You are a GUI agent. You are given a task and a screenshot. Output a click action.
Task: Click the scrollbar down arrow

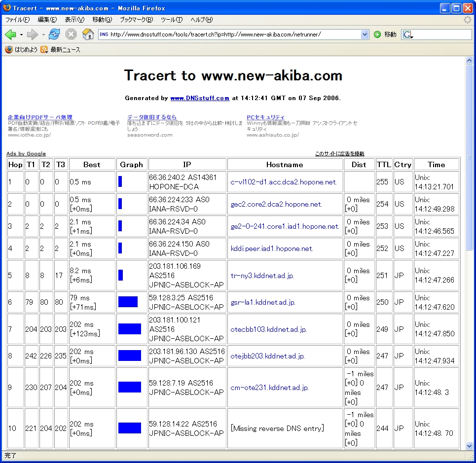click(469, 446)
